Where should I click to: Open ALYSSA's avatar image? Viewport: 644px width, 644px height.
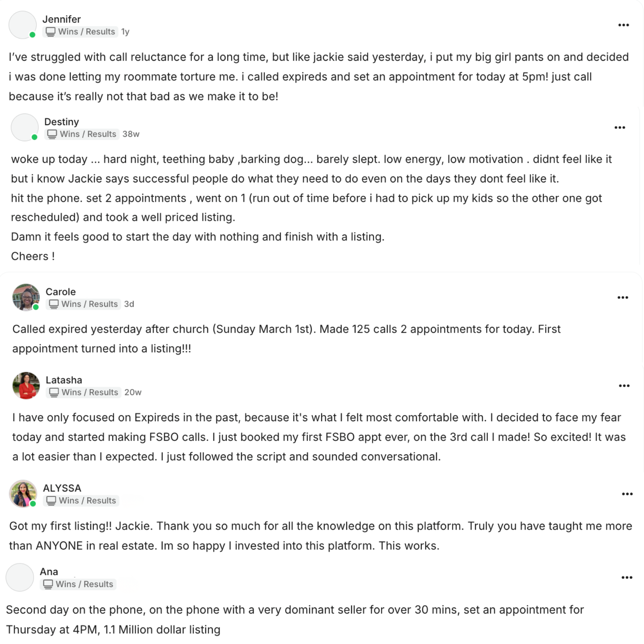pos(23,494)
